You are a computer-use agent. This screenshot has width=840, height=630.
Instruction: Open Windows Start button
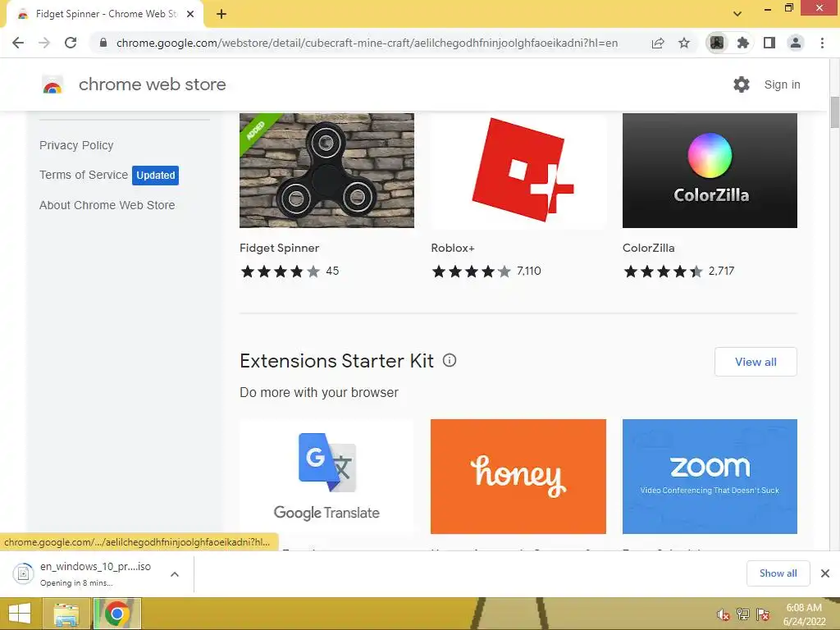pos(20,614)
